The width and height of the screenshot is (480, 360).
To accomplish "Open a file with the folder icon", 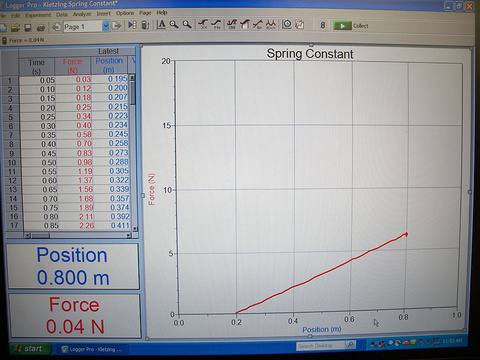I will pos(15,28).
